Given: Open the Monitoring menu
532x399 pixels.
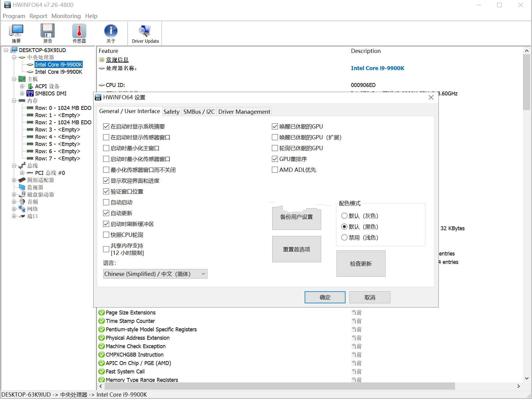Looking at the screenshot, I should pyautogui.click(x=66, y=16).
